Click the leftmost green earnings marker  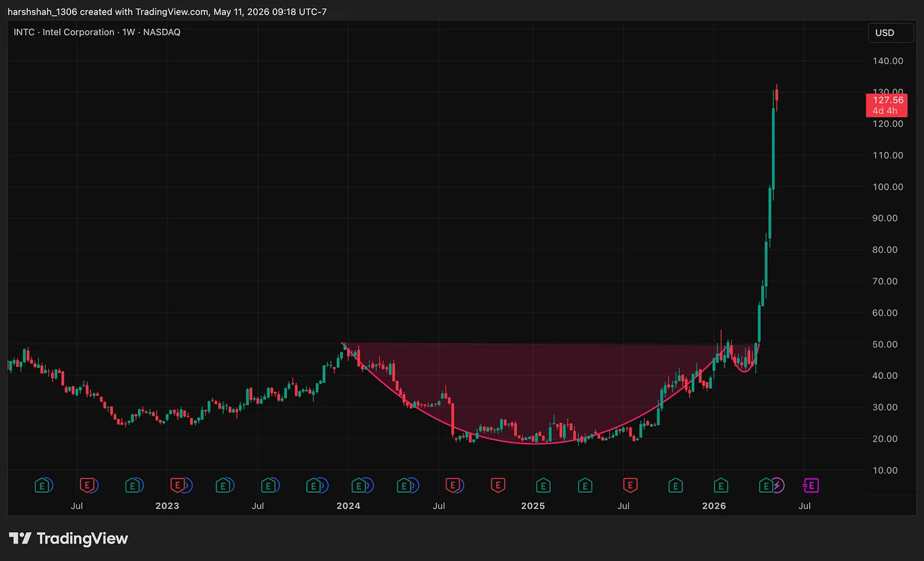tap(42, 486)
